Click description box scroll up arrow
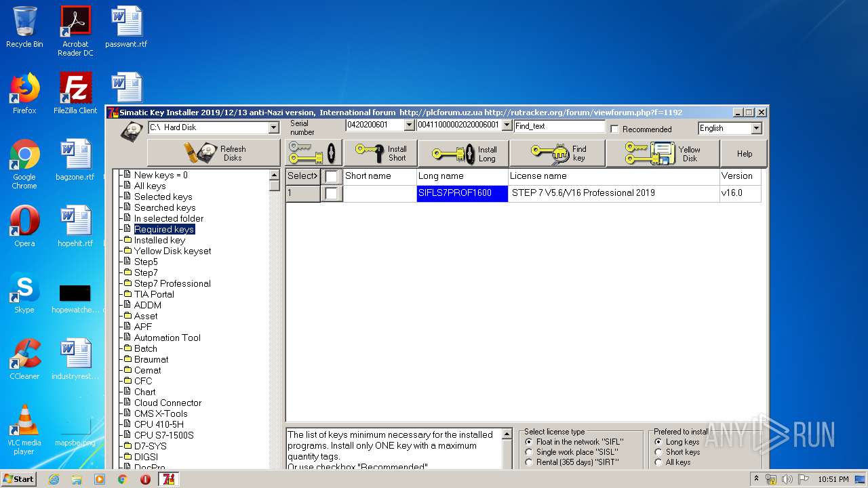The width and height of the screenshot is (868, 488). click(x=507, y=434)
